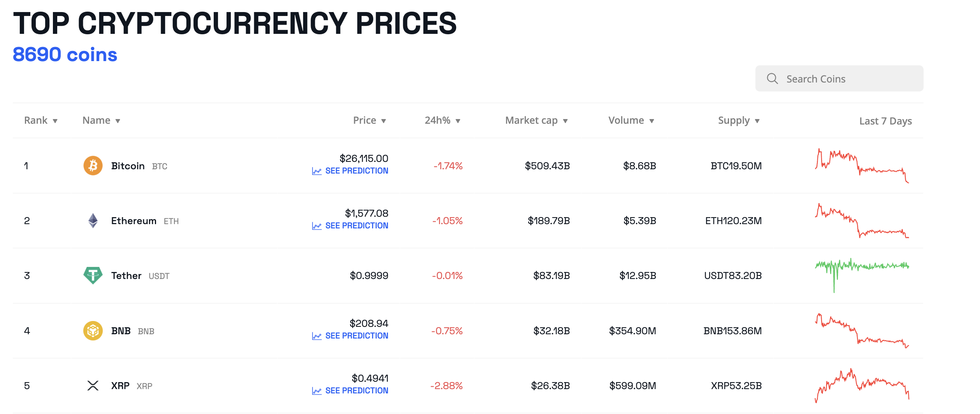Focus the Search Coins input field
The width and height of the screenshot is (980, 414).
848,79
